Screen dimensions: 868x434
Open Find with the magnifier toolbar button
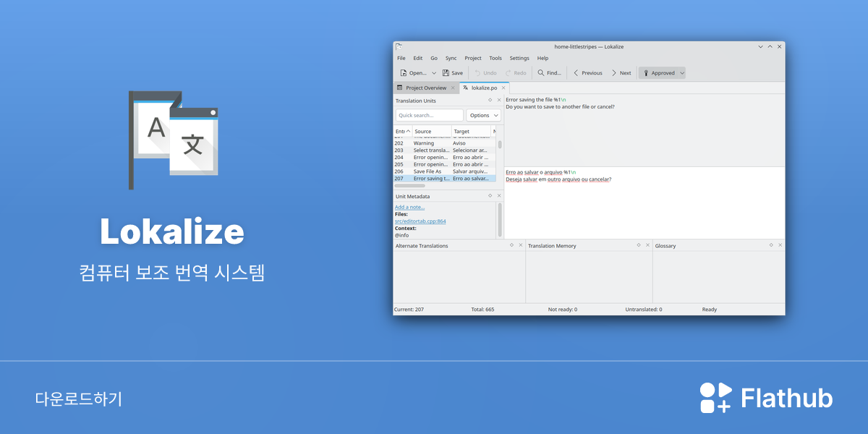point(550,73)
